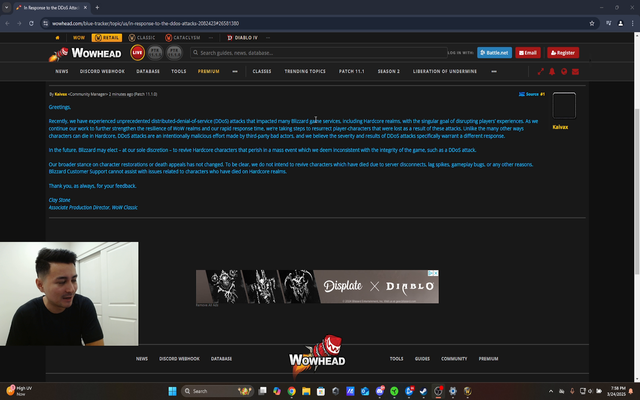640x400 pixels.
Task: Click the browser address bar URL
Action: click(145, 24)
